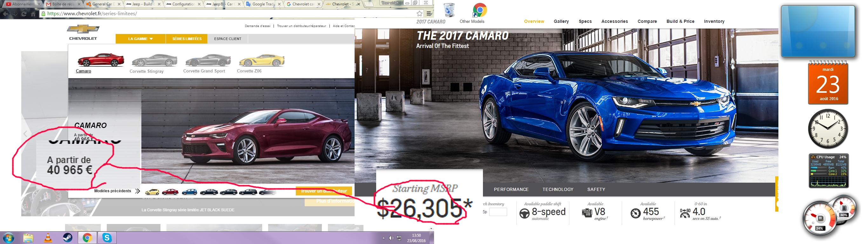Pick the yellow previous-model car icon
The image size is (868, 244).
click(x=152, y=192)
